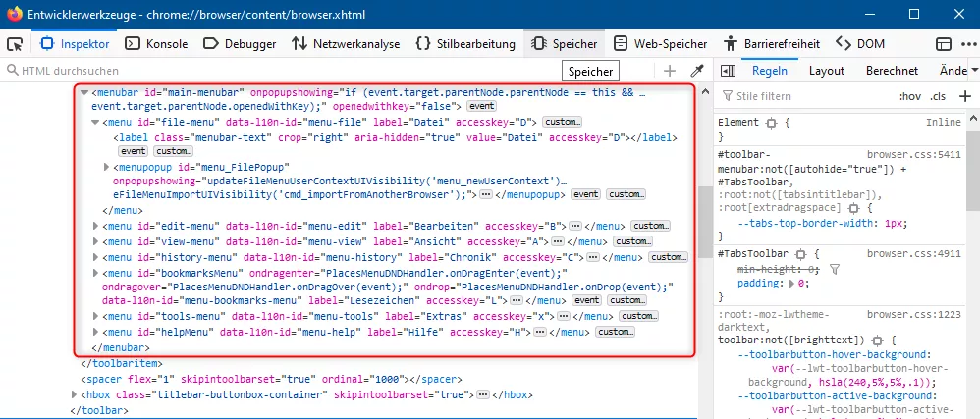Select the eyedropper color picker icon
The height and width of the screenshot is (419, 980).
[x=696, y=71]
